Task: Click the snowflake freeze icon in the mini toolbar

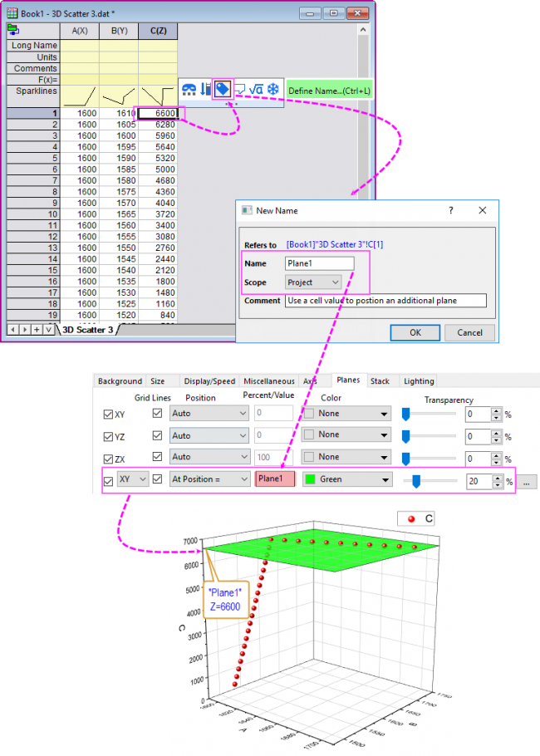Action: [x=273, y=89]
